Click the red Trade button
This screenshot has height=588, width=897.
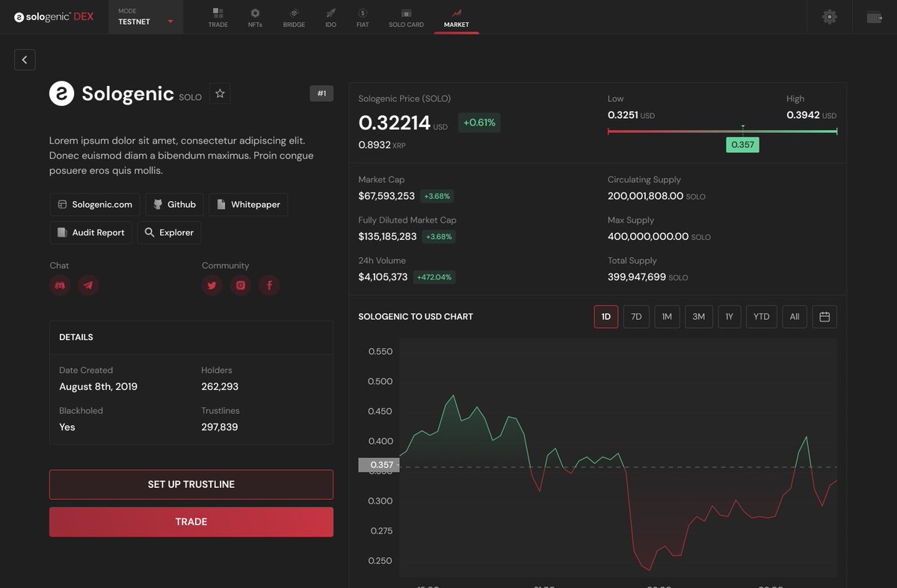point(191,522)
